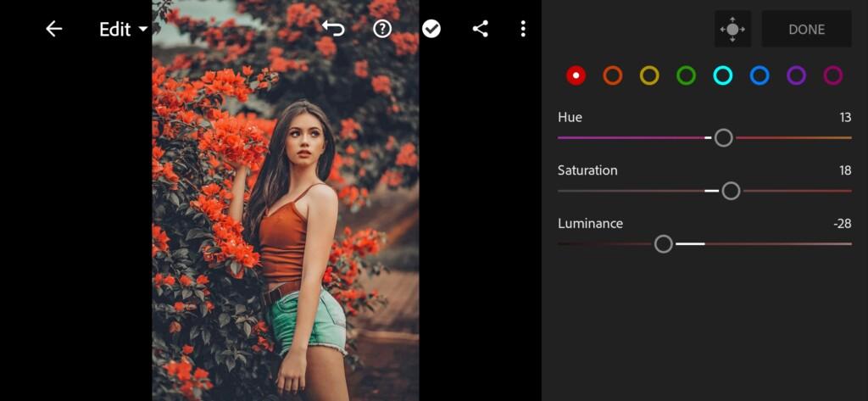Select the yellow color channel

point(649,75)
